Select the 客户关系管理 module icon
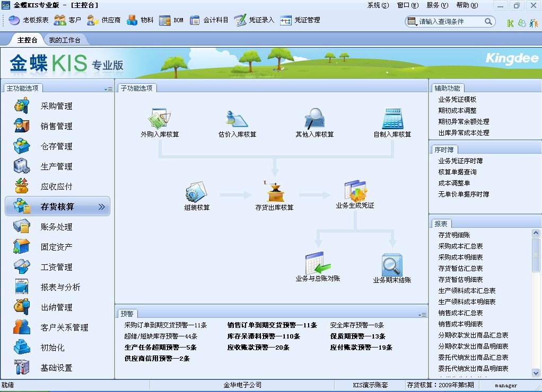Screen dimensions: 542x392 coord(21,327)
